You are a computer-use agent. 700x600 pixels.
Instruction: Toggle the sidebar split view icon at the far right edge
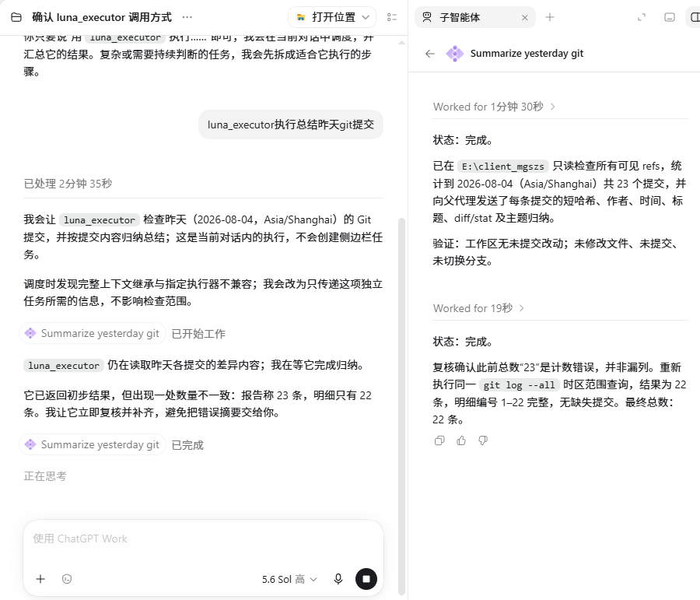click(x=695, y=17)
